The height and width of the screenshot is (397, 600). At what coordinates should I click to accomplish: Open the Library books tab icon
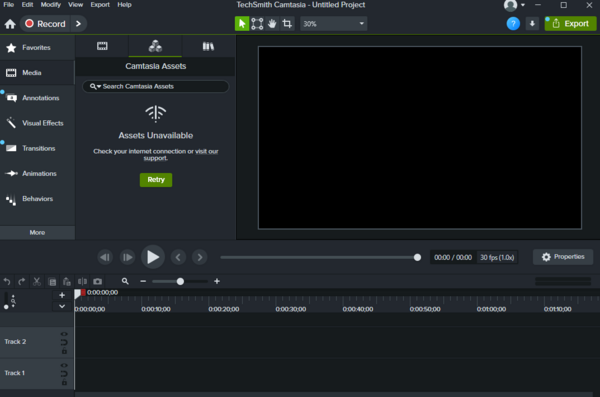pos(208,46)
